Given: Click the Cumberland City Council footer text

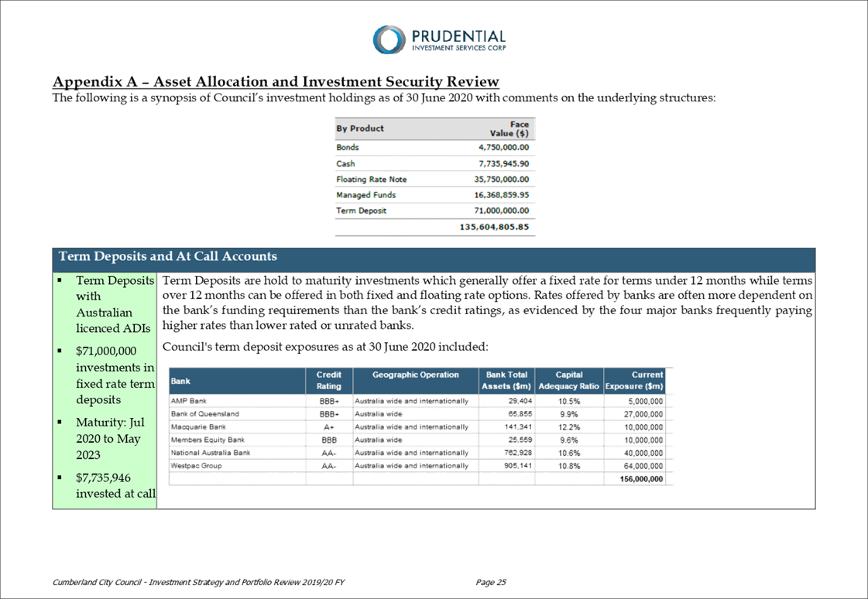Looking at the screenshot, I should (x=199, y=583).
